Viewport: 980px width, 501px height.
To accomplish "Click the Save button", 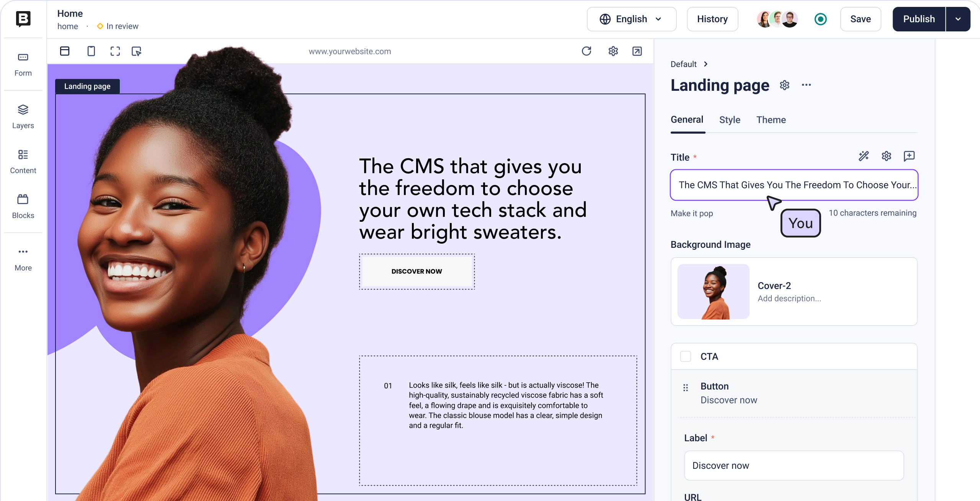I will 861,19.
